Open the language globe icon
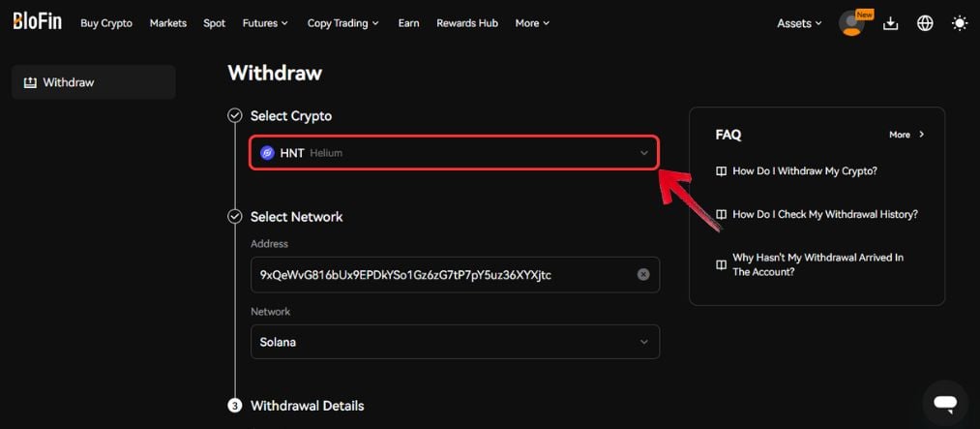This screenshot has width=980, height=429. pyautogui.click(x=925, y=24)
